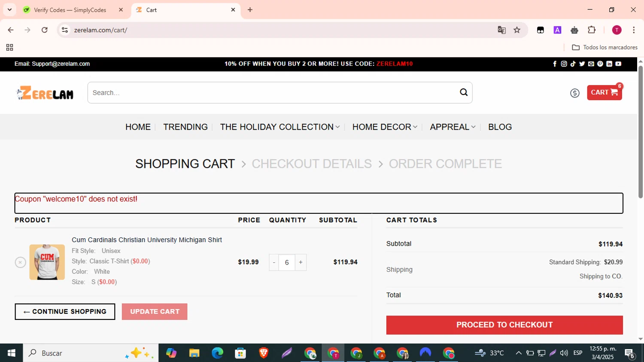This screenshot has height=362, width=644.
Task: Click Proceed to Checkout
Action: (x=504, y=325)
